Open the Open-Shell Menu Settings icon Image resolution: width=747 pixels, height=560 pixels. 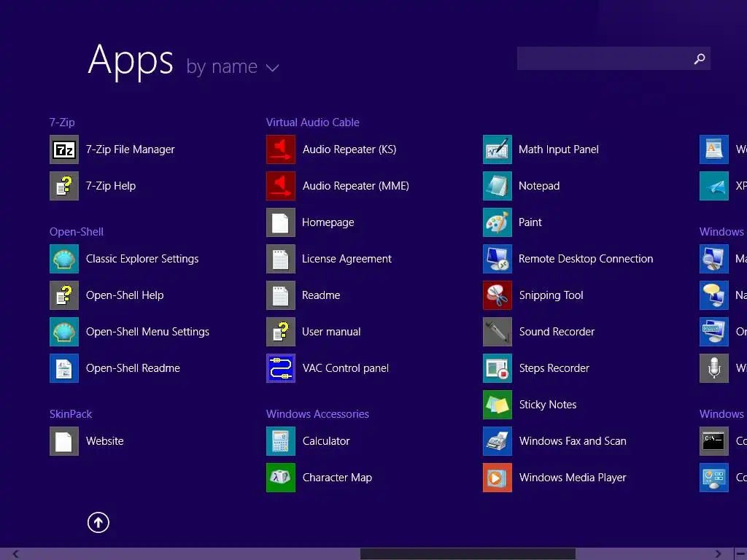pyautogui.click(x=64, y=332)
